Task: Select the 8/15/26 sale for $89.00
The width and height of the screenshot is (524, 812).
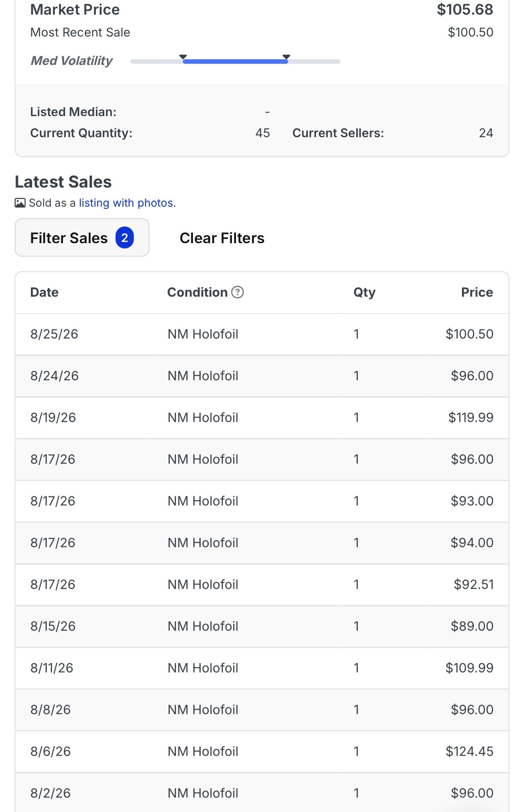Action: (x=262, y=626)
